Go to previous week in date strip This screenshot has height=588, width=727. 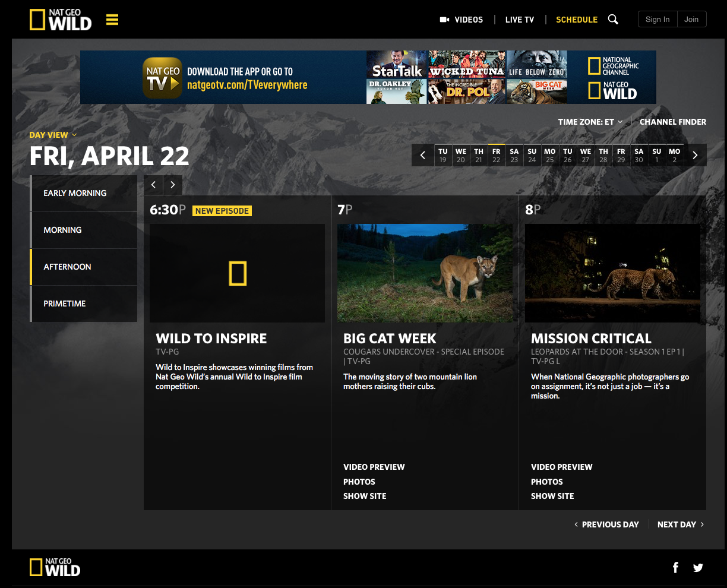tap(423, 155)
